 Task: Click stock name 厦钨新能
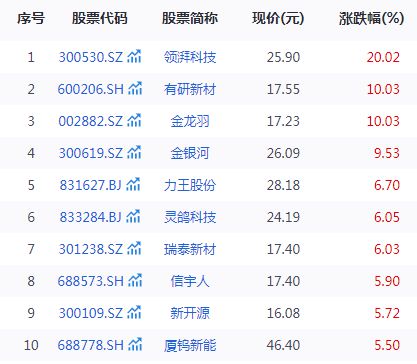(x=190, y=345)
